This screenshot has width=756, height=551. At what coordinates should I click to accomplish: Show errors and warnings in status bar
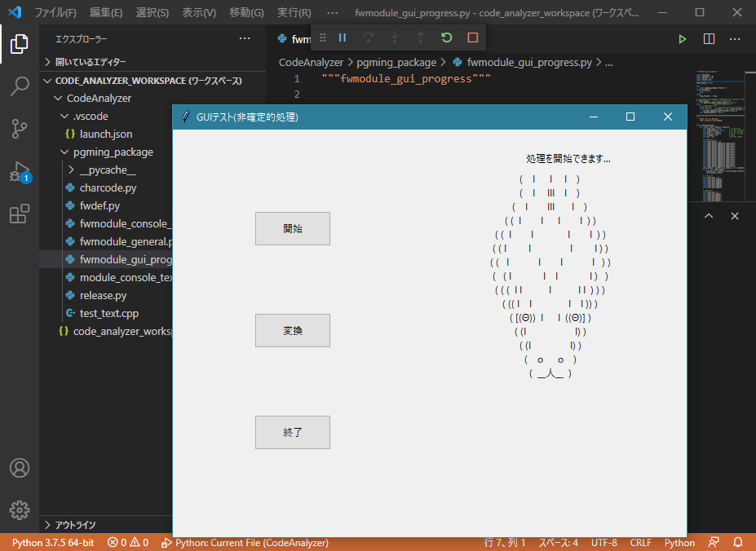128,542
